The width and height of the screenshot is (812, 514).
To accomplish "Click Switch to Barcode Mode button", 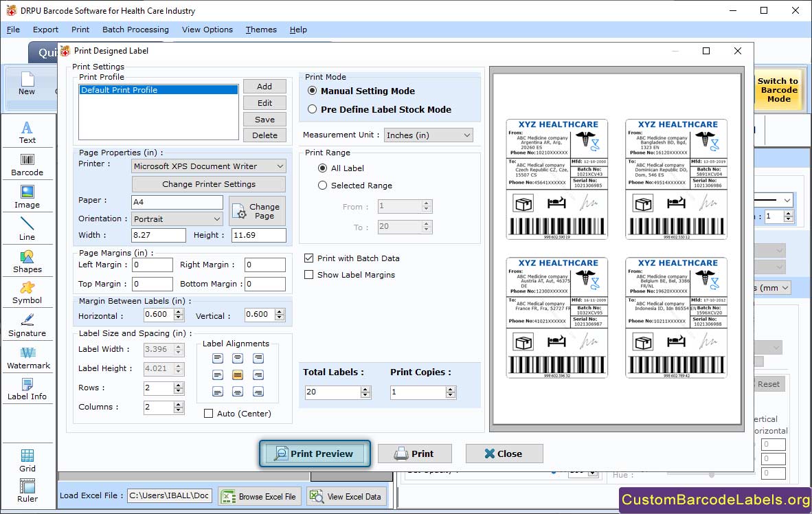I will [x=778, y=89].
